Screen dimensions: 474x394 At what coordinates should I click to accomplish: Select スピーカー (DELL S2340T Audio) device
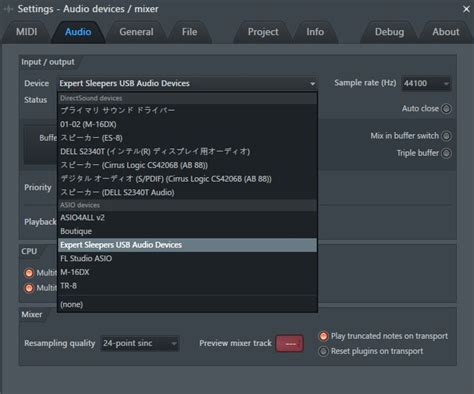[x=187, y=193]
